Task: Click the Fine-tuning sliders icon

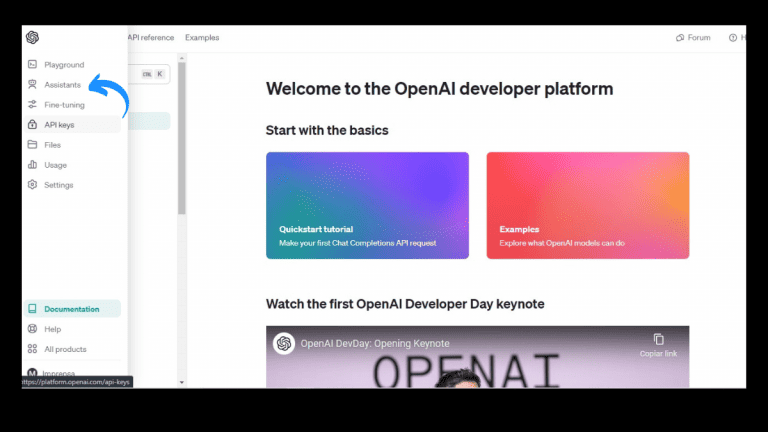Action: (x=33, y=105)
